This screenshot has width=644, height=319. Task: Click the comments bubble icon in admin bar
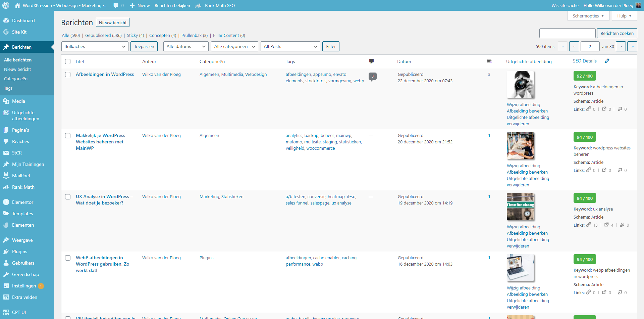click(x=116, y=5)
